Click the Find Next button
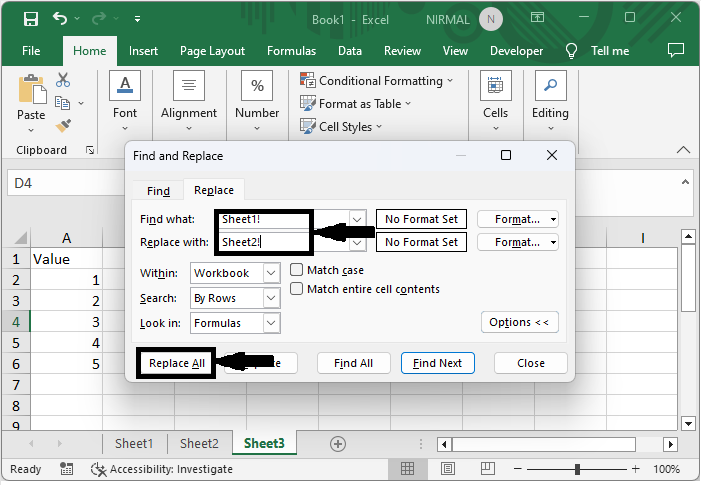 437,363
